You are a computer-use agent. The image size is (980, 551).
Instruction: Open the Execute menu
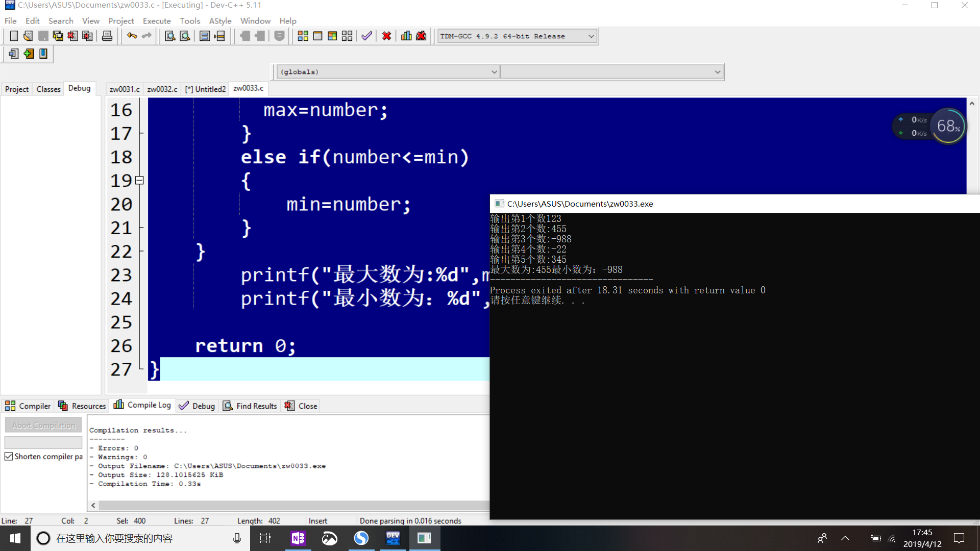click(x=157, y=21)
